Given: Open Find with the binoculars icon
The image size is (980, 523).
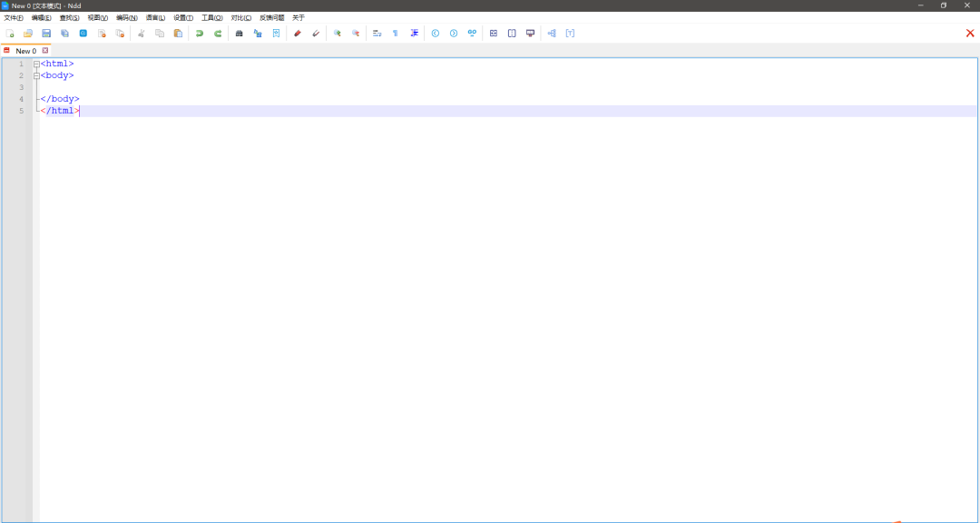Looking at the screenshot, I should pyautogui.click(x=239, y=34).
